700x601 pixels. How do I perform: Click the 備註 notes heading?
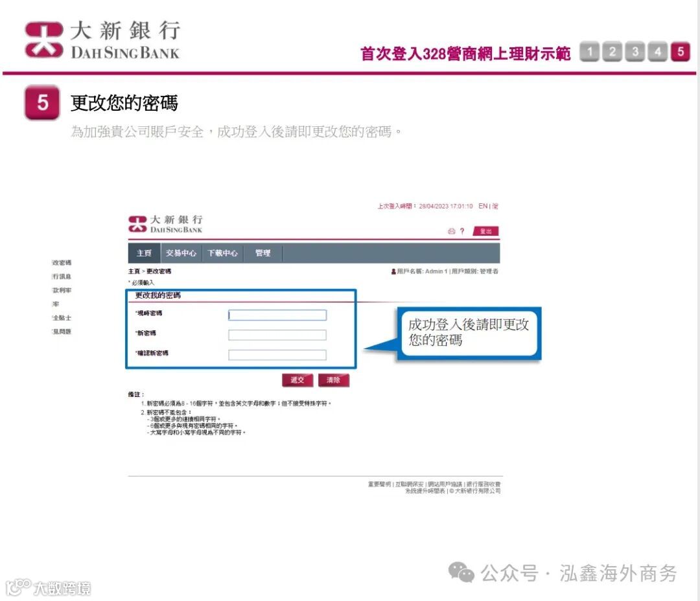coord(135,394)
